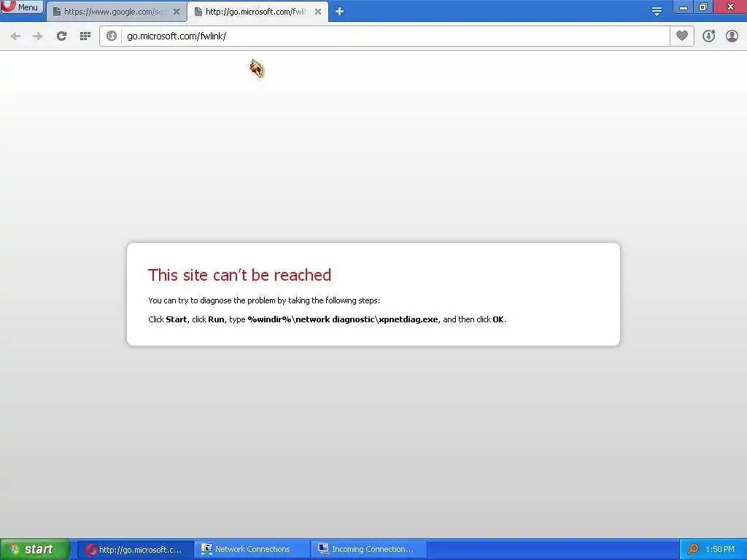Screen dimensions: 747x560
Task: Close the go.microsoft.com tab
Action: point(318,12)
